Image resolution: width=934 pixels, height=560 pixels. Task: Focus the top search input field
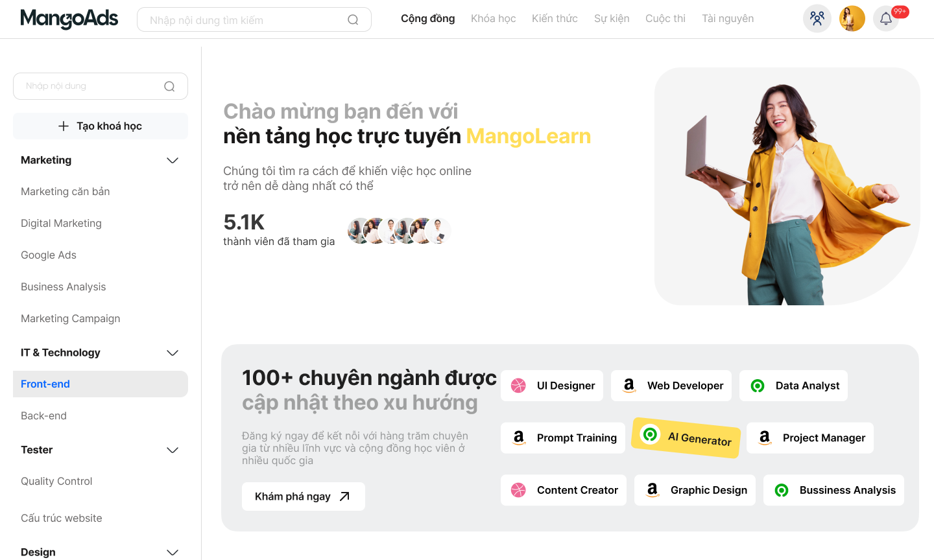(x=254, y=19)
